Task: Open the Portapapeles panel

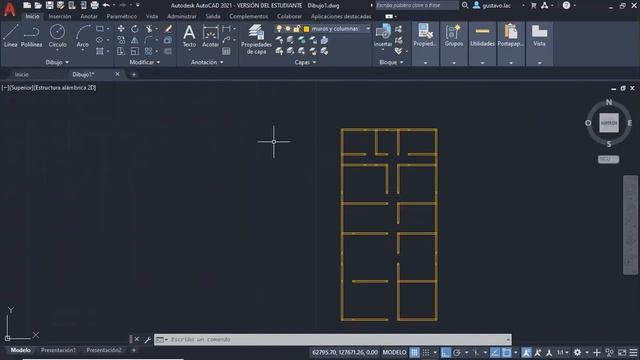Action: click(x=511, y=44)
